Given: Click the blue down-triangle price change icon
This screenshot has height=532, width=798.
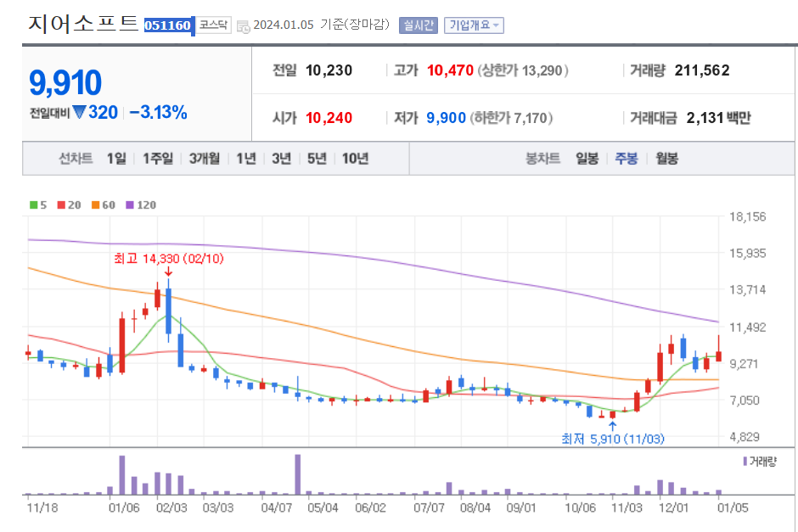Looking at the screenshot, I should coord(79,112).
